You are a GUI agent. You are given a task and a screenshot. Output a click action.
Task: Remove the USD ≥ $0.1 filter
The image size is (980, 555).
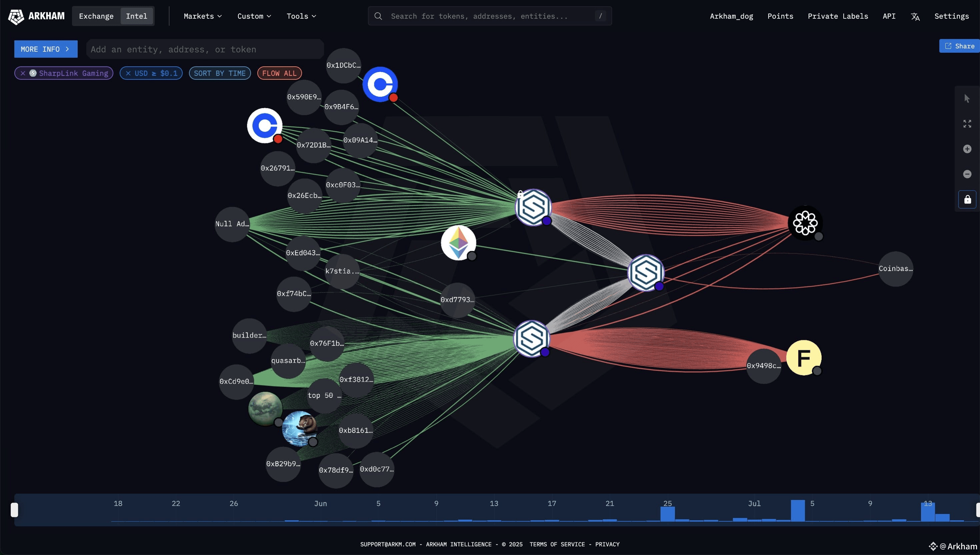pyautogui.click(x=128, y=73)
